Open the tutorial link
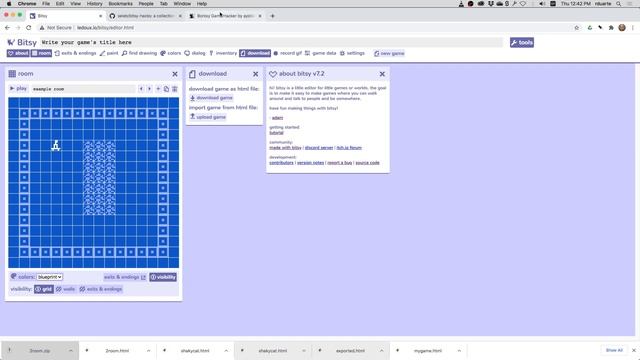The height and width of the screenshot is (360, 640). click(x=276, y=133)
